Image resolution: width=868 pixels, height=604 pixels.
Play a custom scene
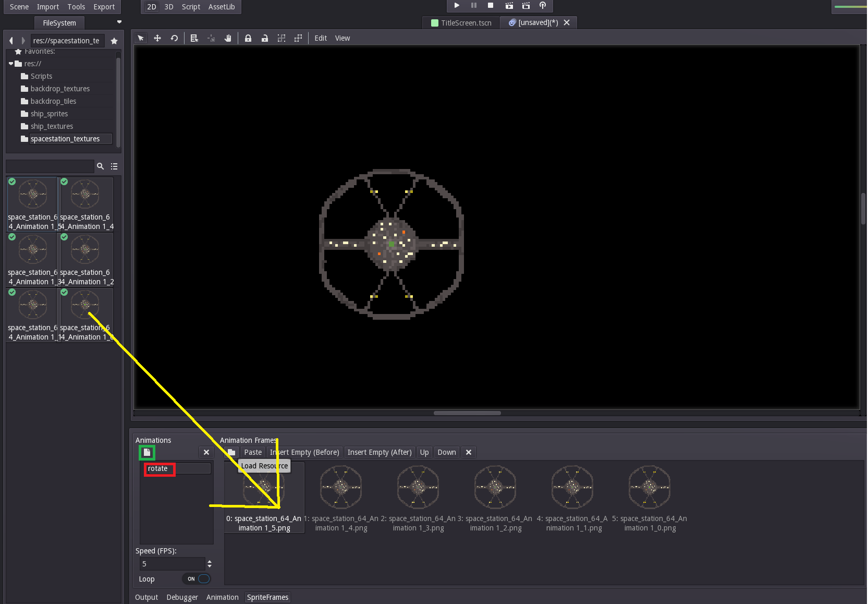(x=526, y=5)
